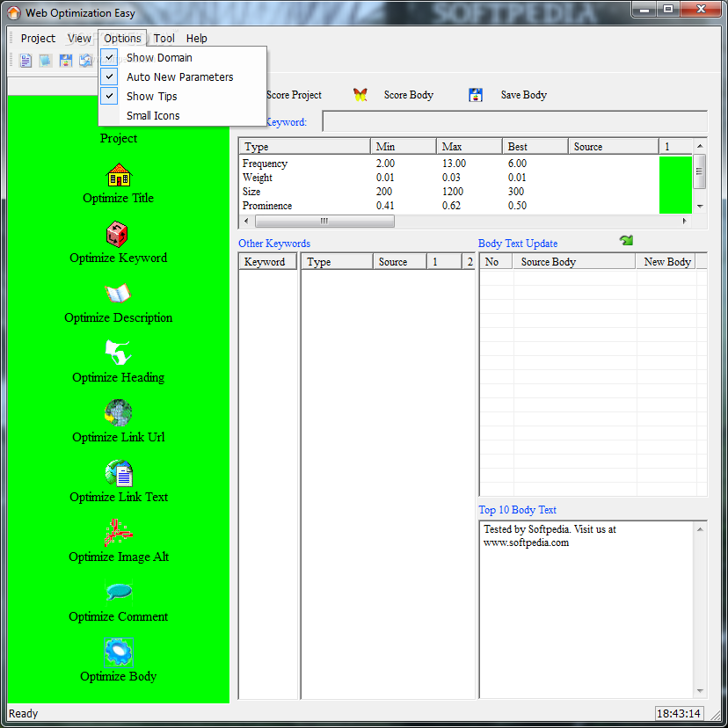Click the New Body column header
The height and width of the screenshot is (728, 728).
pyautogui.click(x=666, y=261)
